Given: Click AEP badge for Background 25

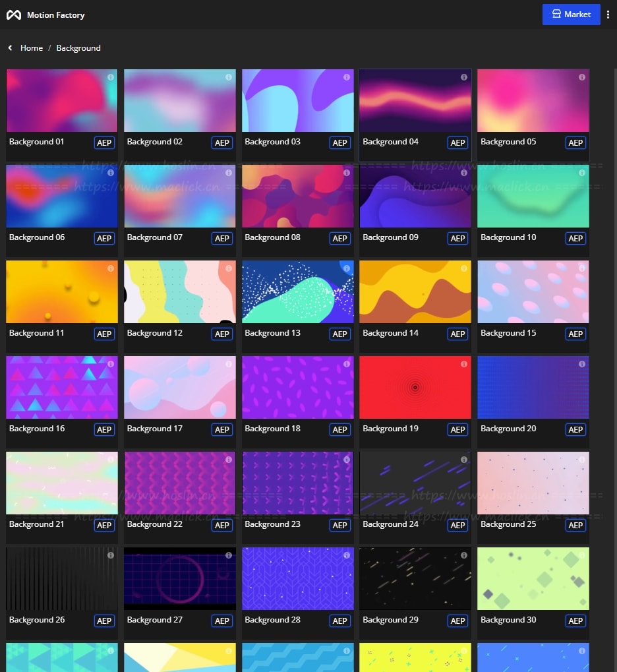Looking at the screenshot, I should [x=575, y=525].
